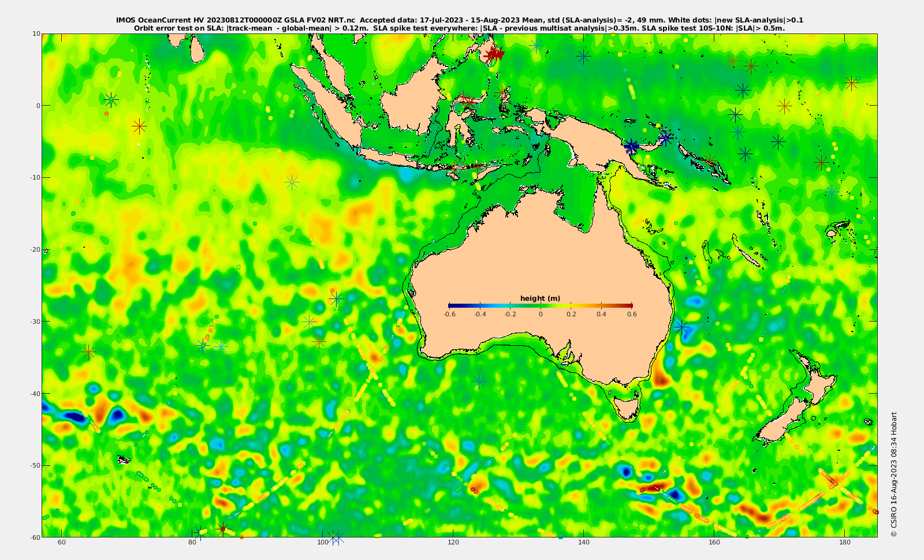Click the blue star marker off eastern Australia
Image resolution: width=924 pixels, height=560 pixels.
[x=682, y=327]
